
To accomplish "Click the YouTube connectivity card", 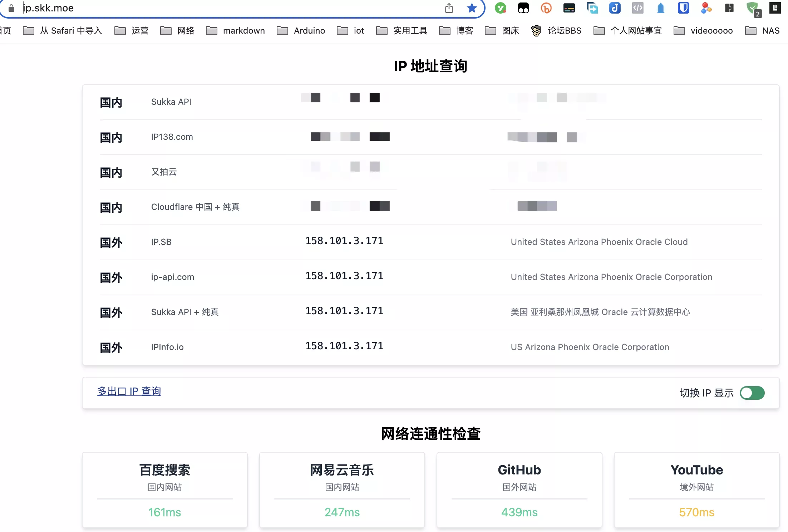I will (696, 490).
